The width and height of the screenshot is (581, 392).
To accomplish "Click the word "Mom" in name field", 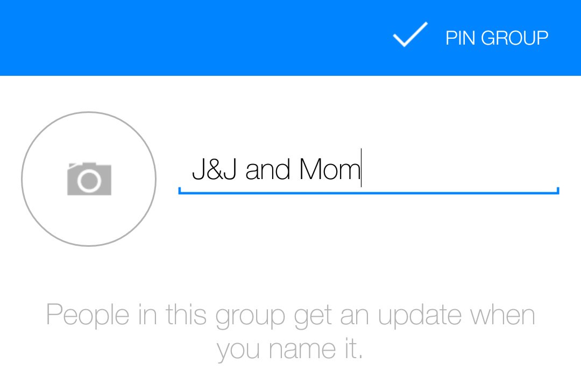I will (x=329, y=169).
